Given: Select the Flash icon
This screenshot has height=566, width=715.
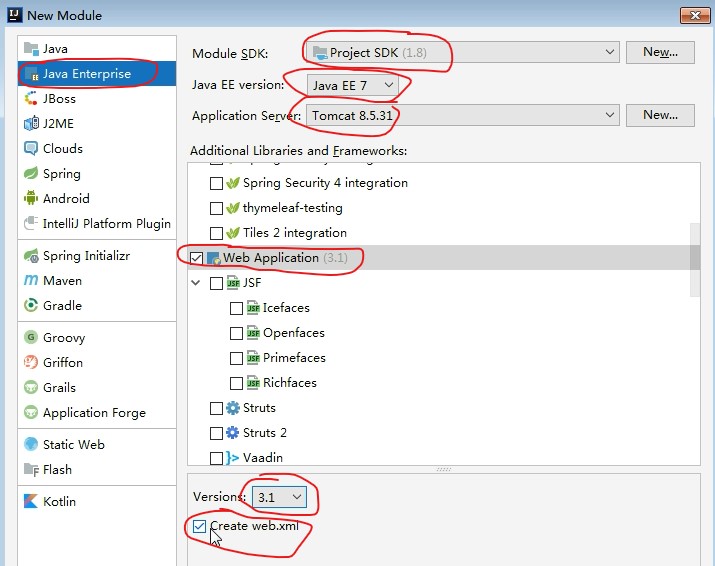Looking at the screenshot, I should tap(31, 469).
